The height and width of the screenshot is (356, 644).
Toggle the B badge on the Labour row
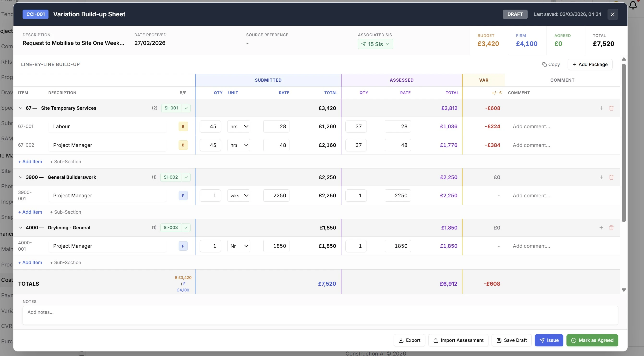(x=183, y=126)
